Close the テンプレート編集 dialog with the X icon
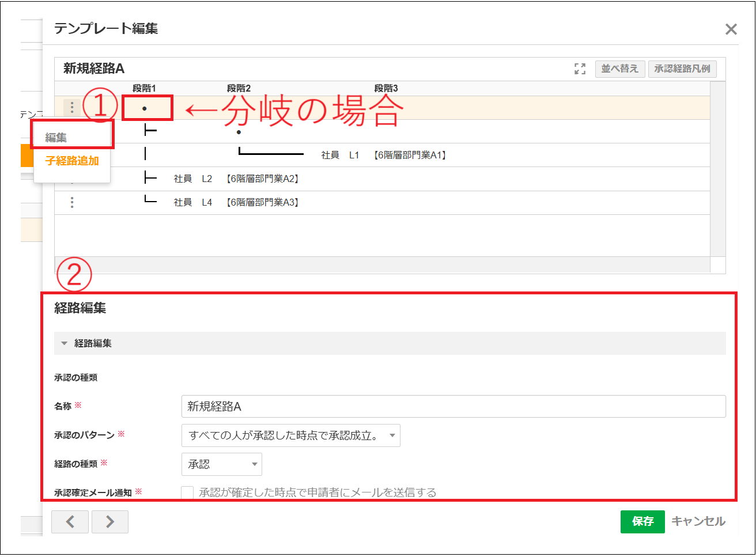The image size is (756, 557). 731,29
